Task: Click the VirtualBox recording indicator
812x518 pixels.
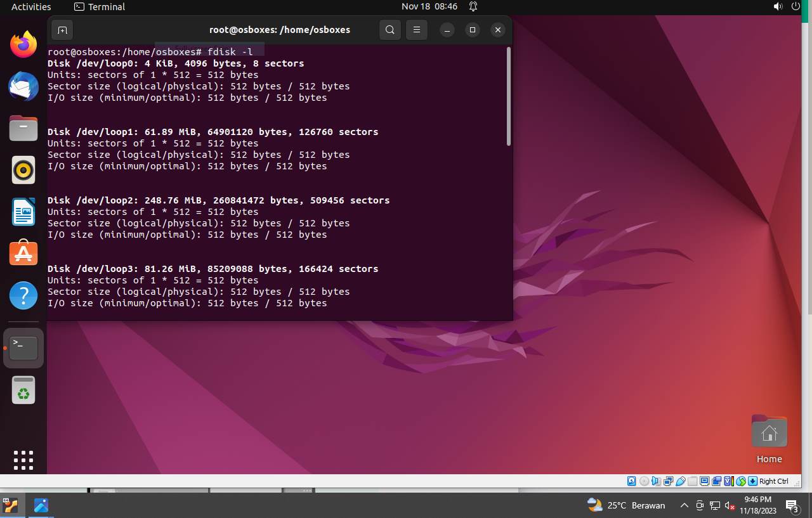Action: [x=717, y=481]
